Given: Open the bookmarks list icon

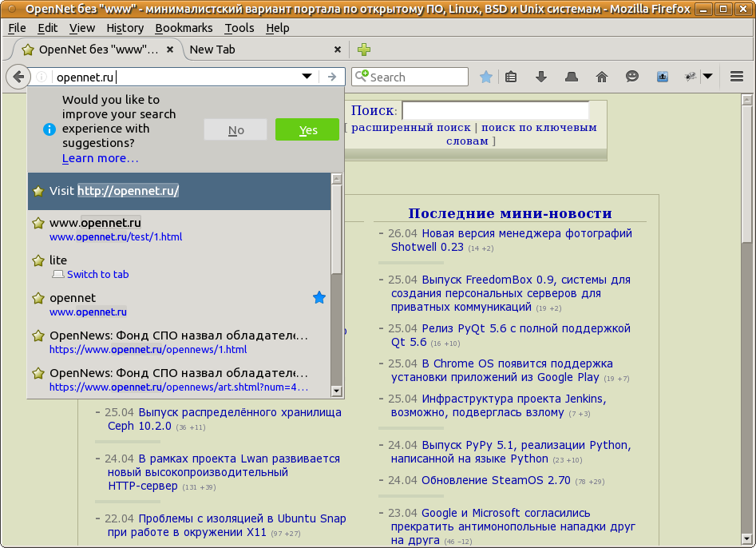Looking at the screenshot, I should pos(512,77).
